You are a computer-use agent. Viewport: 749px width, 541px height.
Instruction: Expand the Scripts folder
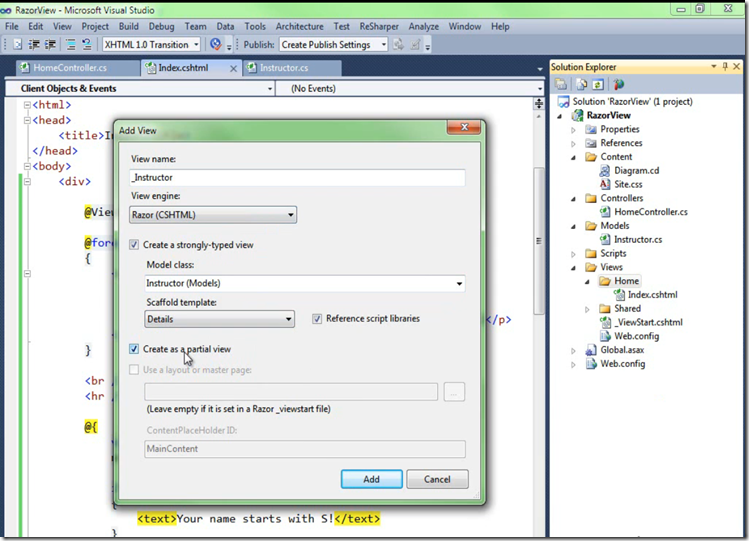click(573, 254)
